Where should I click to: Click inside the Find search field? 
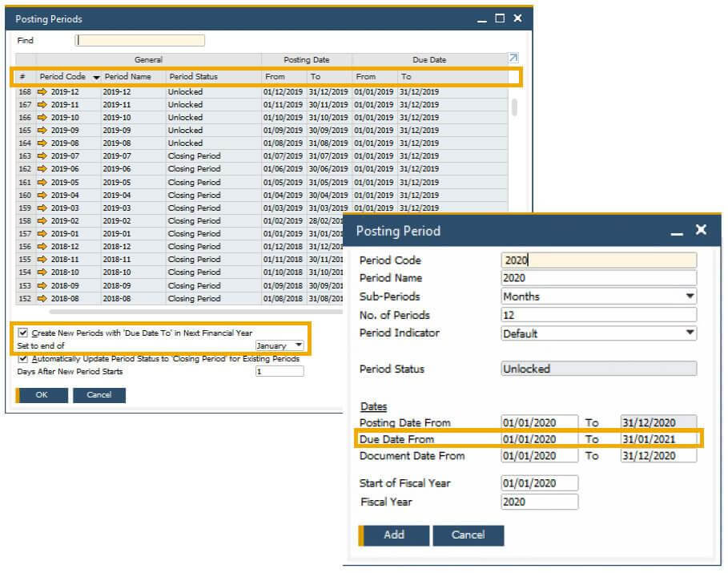pyautogui.click(x=139, y=40)
